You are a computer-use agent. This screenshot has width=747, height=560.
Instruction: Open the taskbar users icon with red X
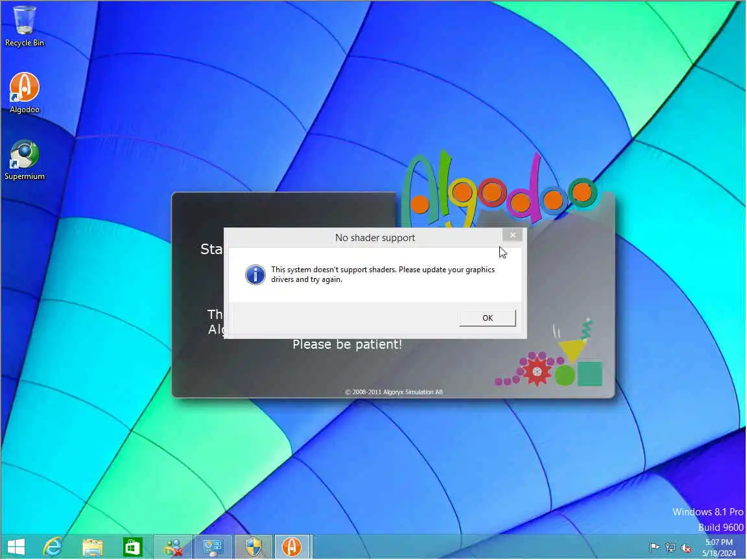pos(173,546)
